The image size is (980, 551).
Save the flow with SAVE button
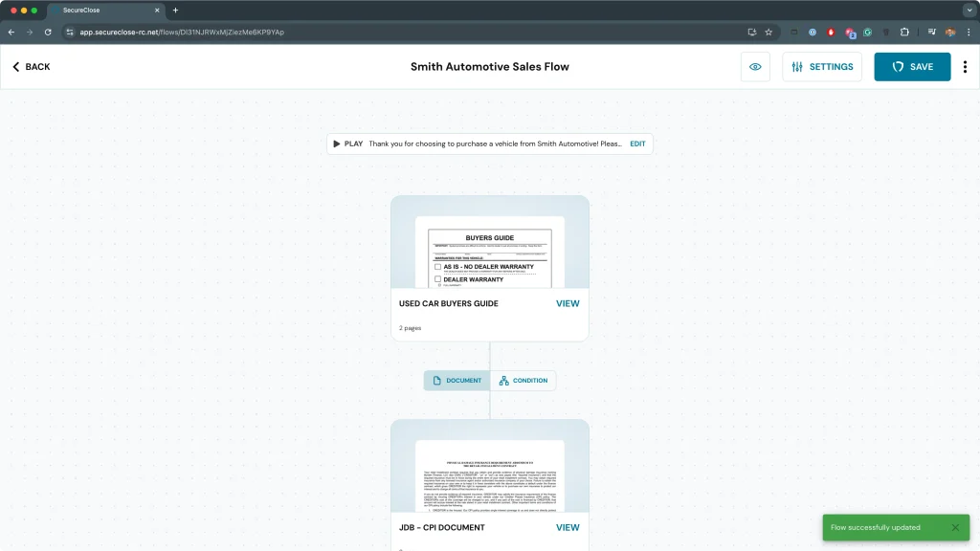pyautogui.click(x=912, y=67)
